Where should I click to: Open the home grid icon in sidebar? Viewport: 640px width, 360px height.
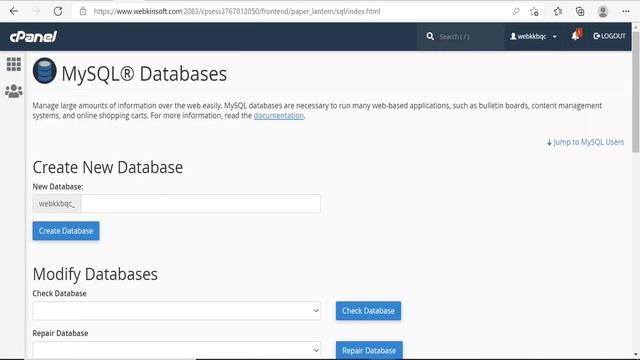click(13, 64)
